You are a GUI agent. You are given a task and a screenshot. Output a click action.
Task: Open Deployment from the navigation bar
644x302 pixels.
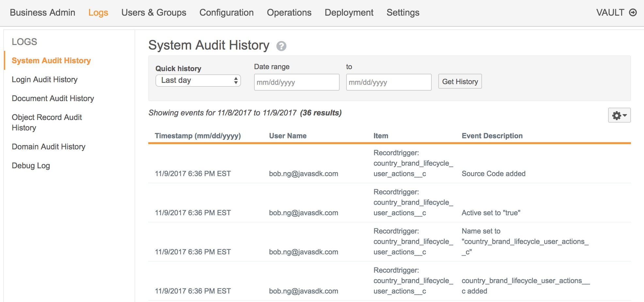coord(349,13)
